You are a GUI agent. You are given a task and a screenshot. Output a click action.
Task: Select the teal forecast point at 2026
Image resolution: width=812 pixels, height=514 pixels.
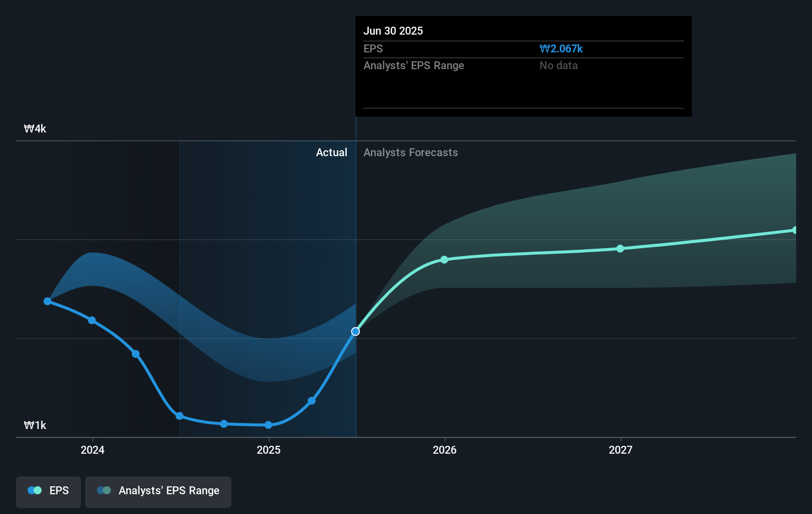pos(444,259)
